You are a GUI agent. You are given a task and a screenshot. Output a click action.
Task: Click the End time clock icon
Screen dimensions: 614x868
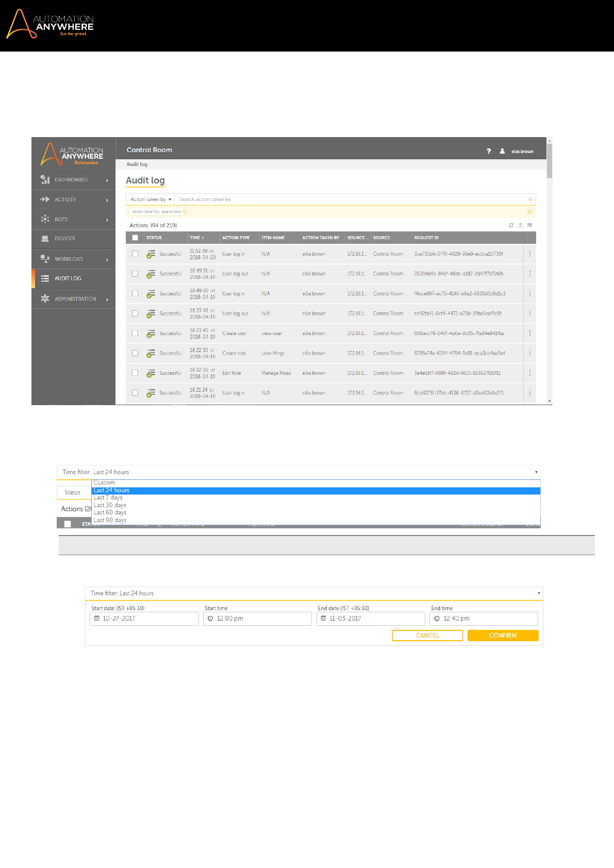click(437, 619)
